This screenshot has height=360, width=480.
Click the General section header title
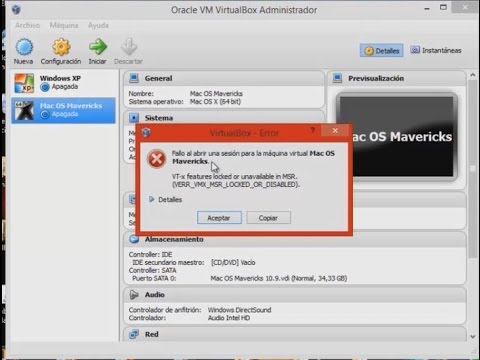pos(158,78)
